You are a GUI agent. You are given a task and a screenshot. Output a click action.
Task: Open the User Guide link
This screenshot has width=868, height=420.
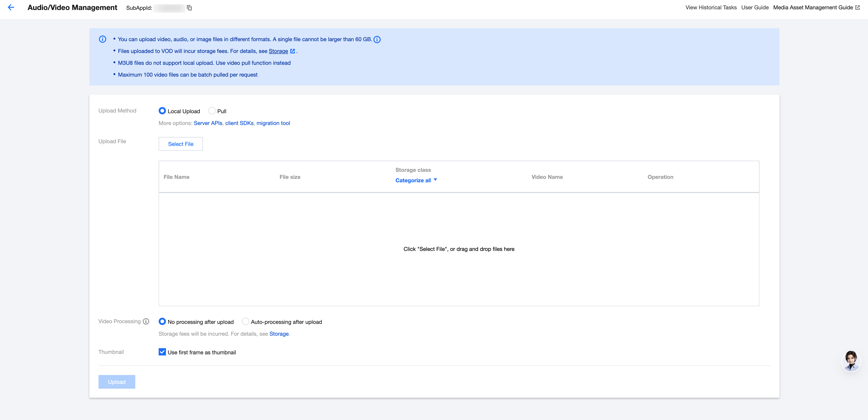[x=755, y=7]
